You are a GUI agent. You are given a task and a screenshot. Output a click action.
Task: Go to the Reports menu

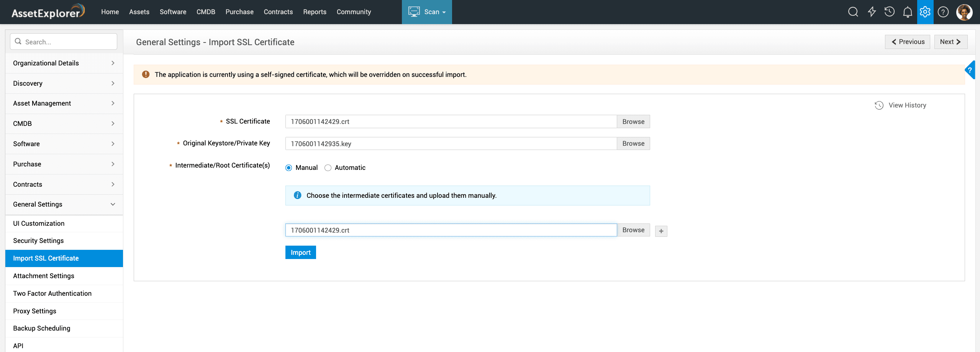[315, 12]
